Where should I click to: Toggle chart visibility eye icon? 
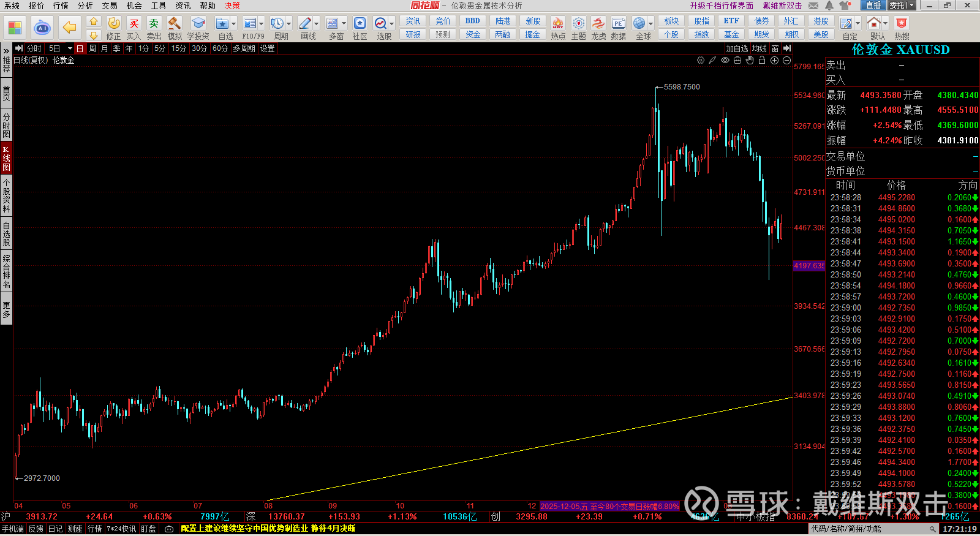[725, 60]
